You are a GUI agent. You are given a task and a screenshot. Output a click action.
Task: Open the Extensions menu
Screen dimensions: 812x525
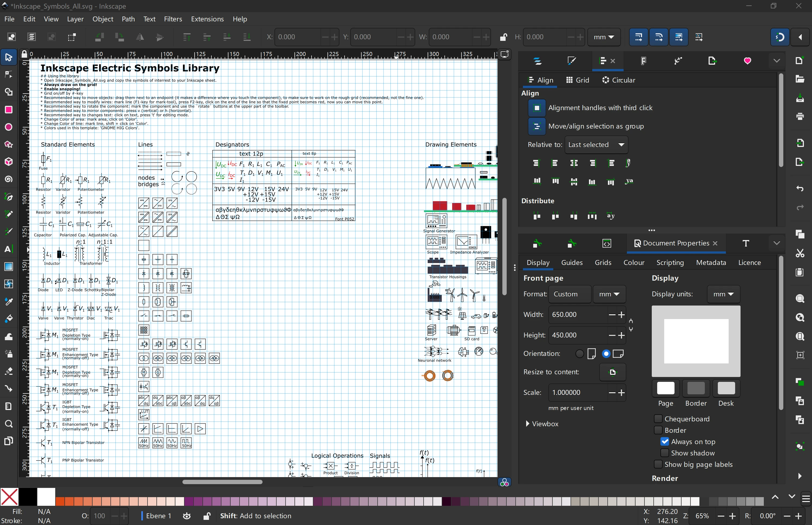click(x=208, y=19)
